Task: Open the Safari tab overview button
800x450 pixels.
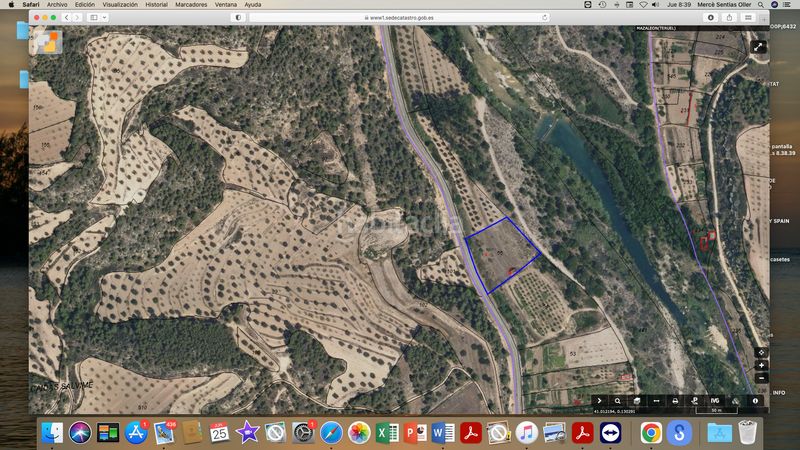Action: point(748,17)
